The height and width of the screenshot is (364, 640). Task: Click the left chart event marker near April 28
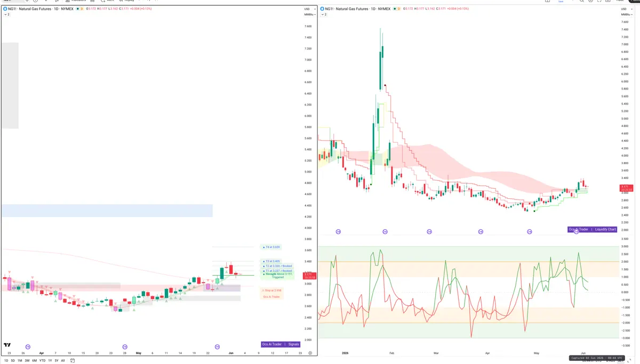tap(125, 346)
